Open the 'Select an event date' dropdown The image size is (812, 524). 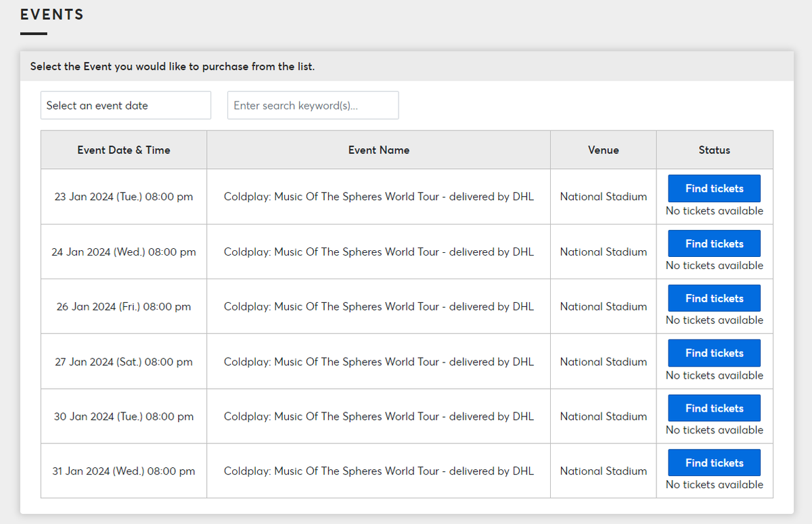coord(126,105)
